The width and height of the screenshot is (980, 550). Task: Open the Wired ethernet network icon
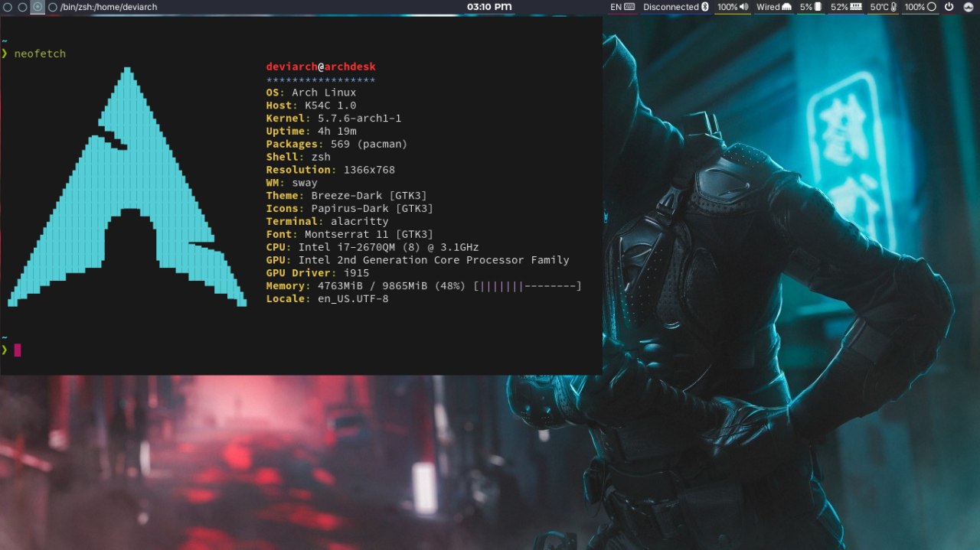pyautogui.click(x=786, y=7)
